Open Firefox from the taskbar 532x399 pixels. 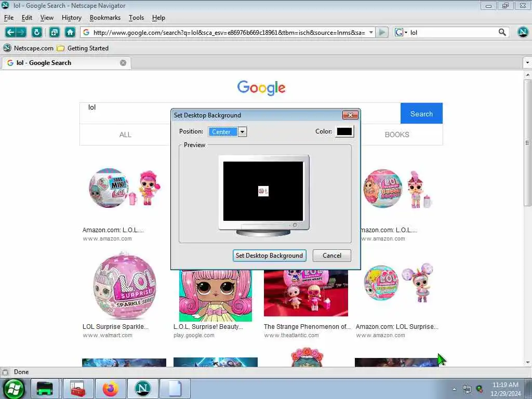pos(110,389)
